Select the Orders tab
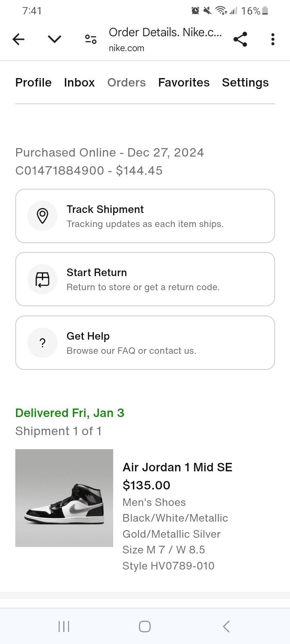290x644 pixels. (126, 83)
